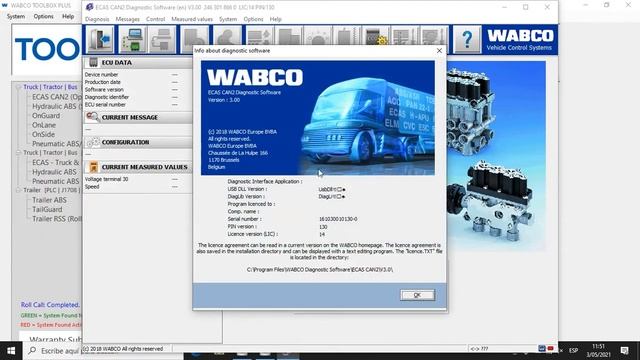Select OnGuard in Toolbox tree
The width and height of the screenshot is (640, 360).
[x=46, y=116]
